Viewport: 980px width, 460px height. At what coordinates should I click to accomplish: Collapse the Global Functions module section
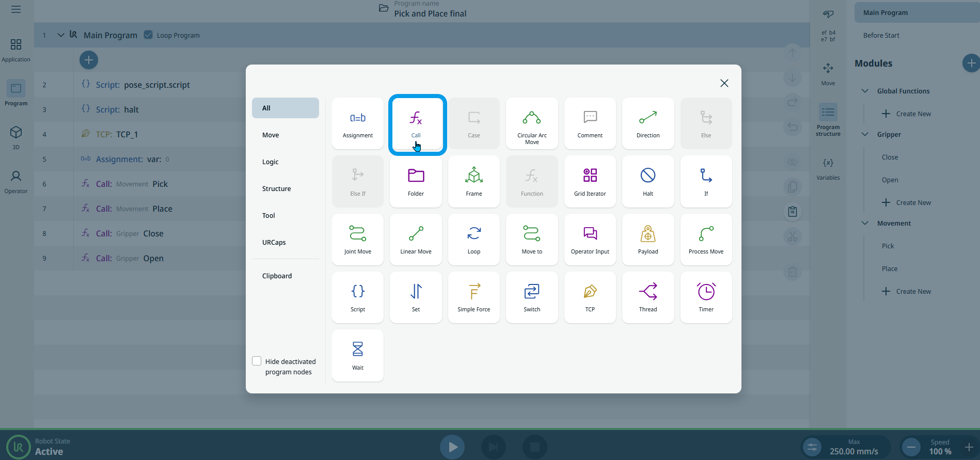tap(865, 91)
